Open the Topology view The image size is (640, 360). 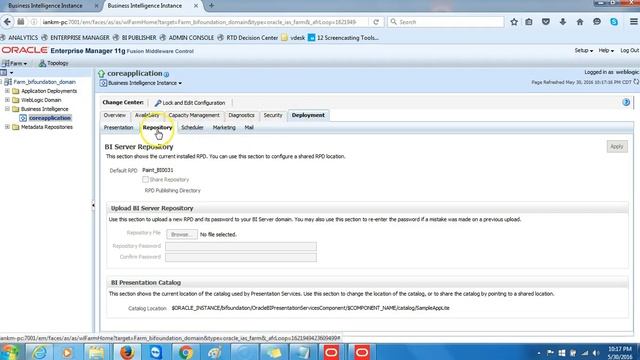coord(53,63)
